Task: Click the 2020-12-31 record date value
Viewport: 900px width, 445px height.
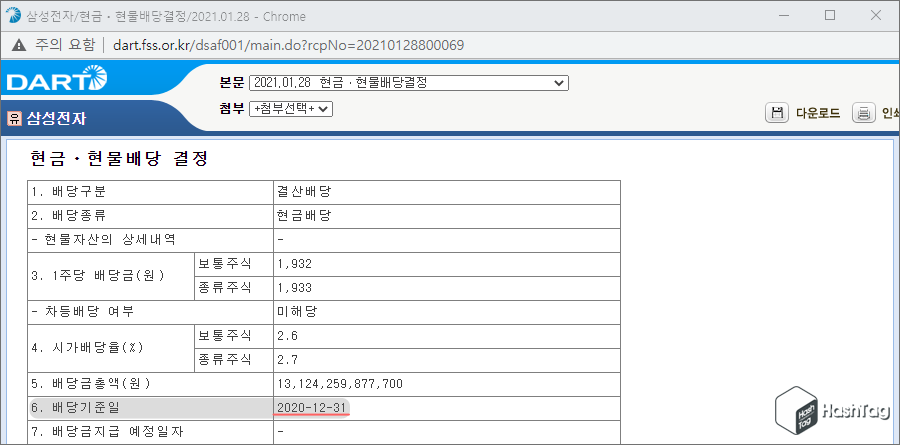Action: (312, 408)
